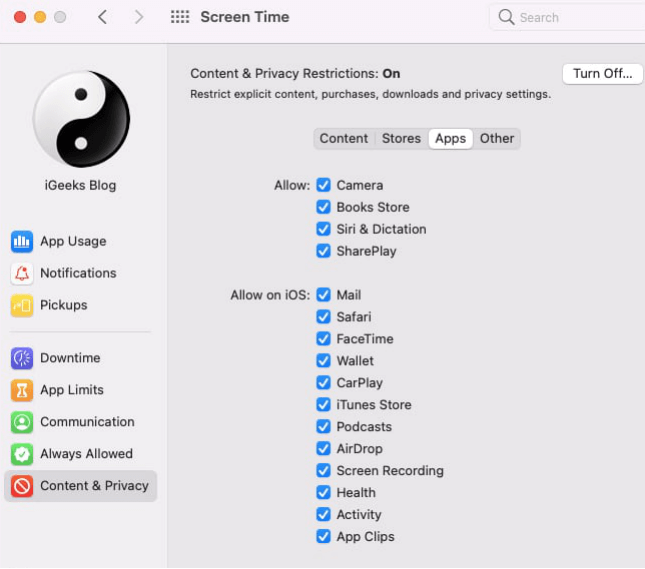Select the Notifications label in sidebar
The image size is (645, 569).
tap(78, 273)
